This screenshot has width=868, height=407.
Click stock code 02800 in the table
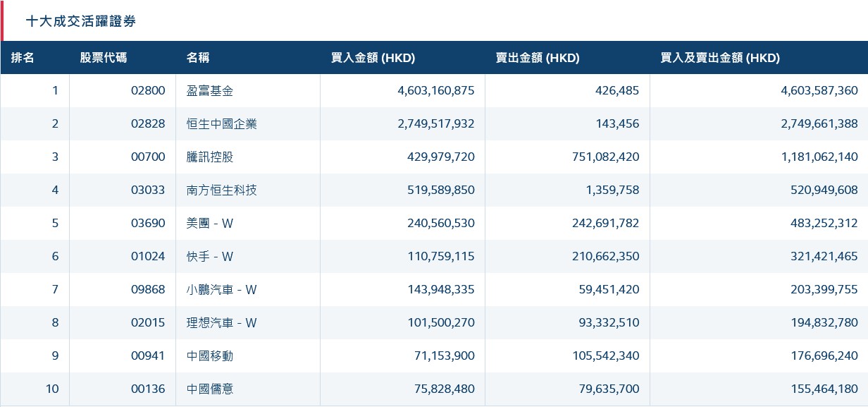click(150, 90)
